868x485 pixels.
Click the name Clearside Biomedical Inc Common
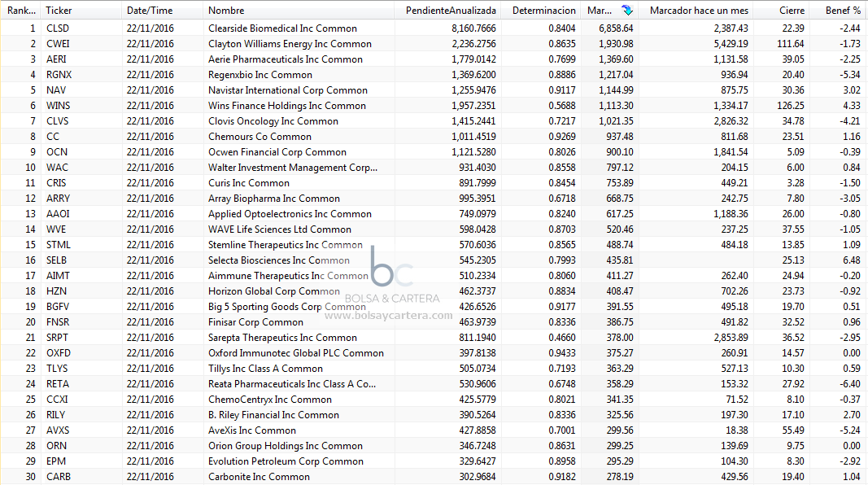pos(282,28)
